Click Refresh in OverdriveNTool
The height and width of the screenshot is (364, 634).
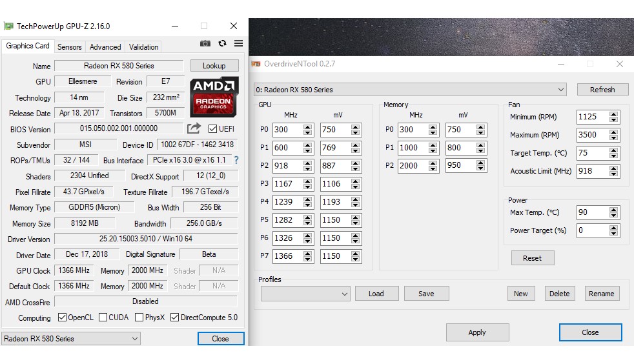click(602, 90)
